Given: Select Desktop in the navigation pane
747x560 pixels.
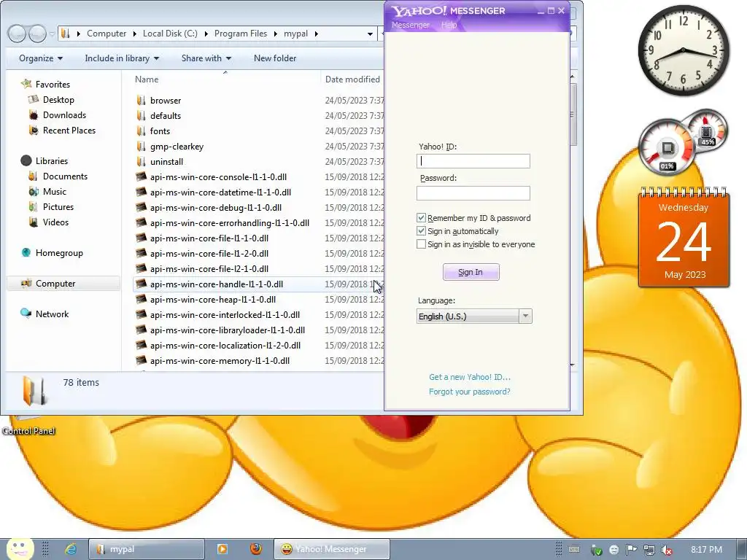Looking at the screenshot, I should pyautogui.click(x=58, y=99).
